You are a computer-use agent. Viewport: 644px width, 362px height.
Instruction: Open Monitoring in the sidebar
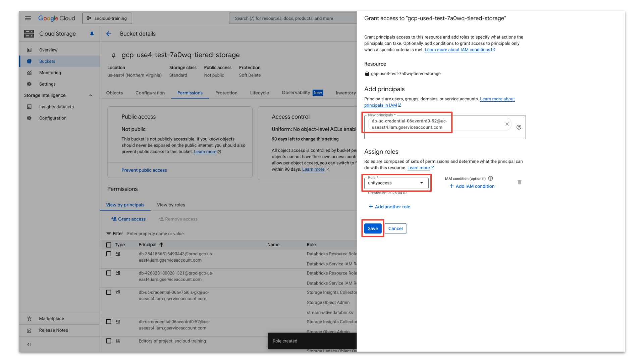[x=59, y=73]
